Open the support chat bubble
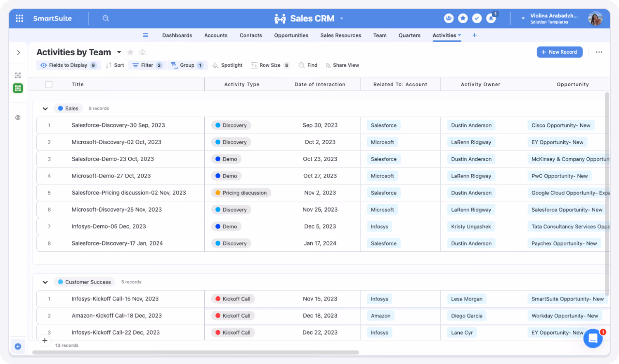The width and height of the screenshot is (619, 364). [x=593, y=338]
